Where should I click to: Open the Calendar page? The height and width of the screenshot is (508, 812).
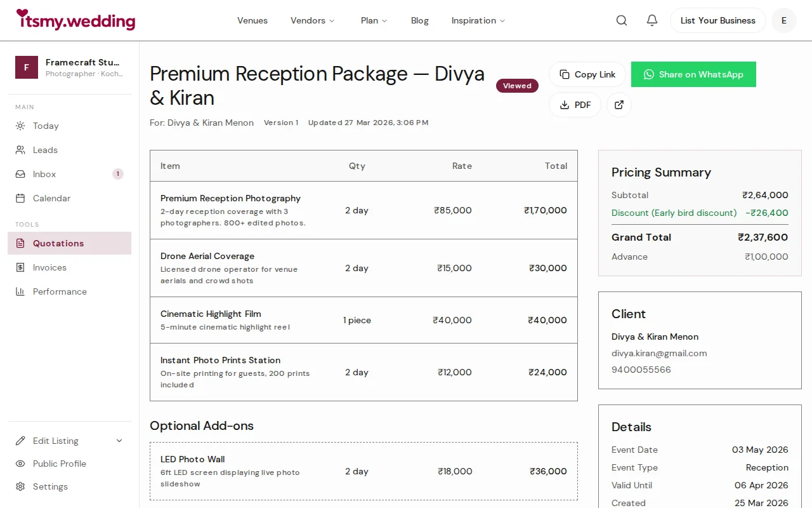(51, 198)
